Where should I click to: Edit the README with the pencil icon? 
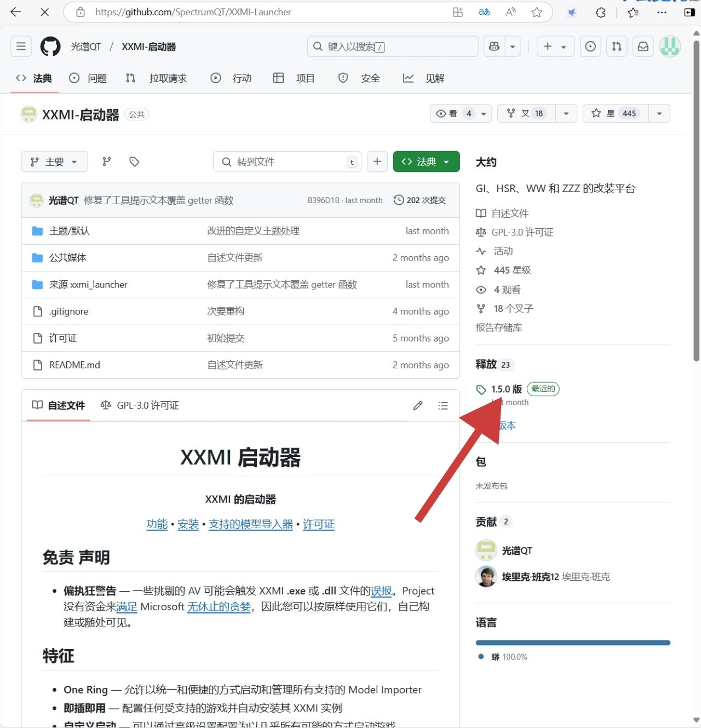click(418, 406)
